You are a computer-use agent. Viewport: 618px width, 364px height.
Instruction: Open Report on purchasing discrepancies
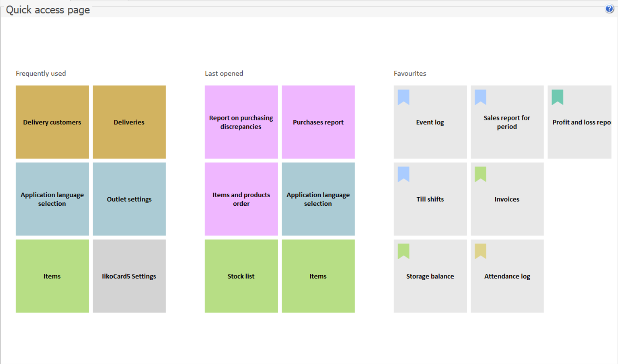pyautogui.click(x=241, y=122)
